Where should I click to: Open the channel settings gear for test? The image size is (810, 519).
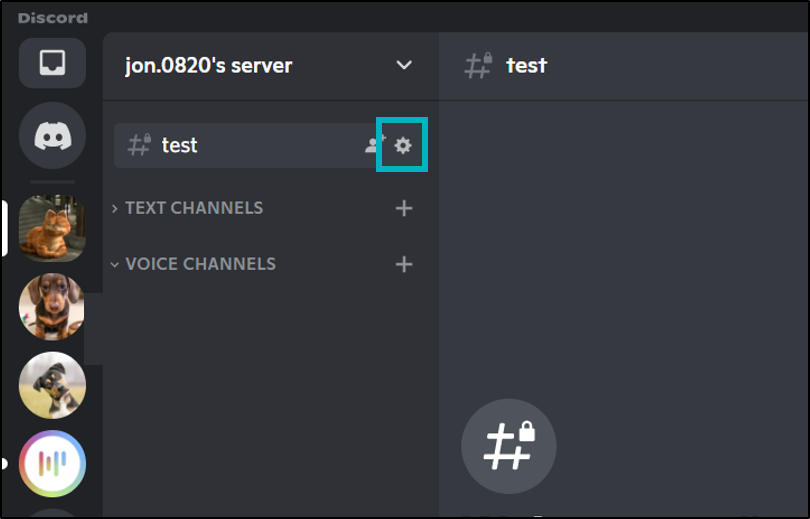pos(402,145)
